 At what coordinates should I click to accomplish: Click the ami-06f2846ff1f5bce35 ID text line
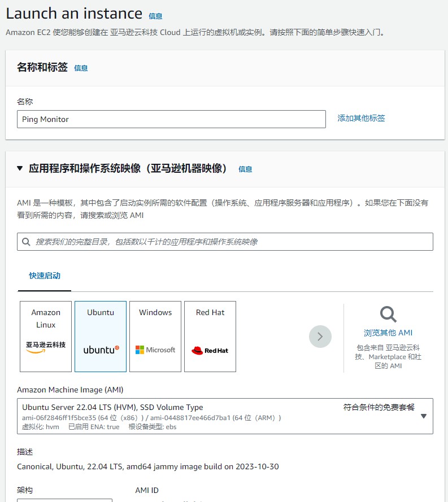pos(151,418)
